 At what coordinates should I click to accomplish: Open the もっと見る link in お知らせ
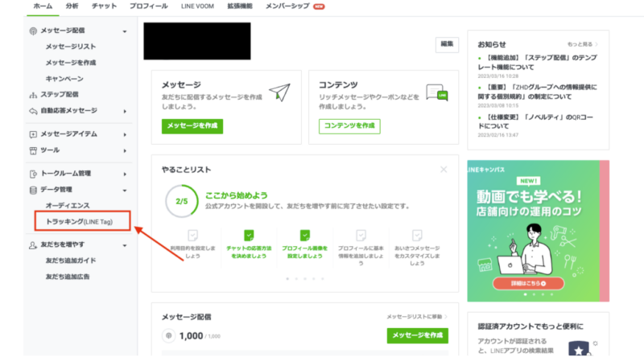click(582, 44)
